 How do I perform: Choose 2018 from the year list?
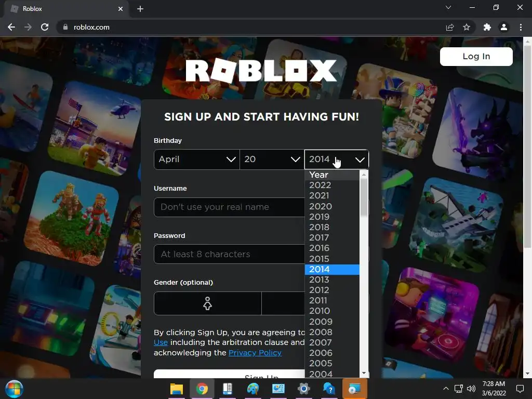pos(332,227)
